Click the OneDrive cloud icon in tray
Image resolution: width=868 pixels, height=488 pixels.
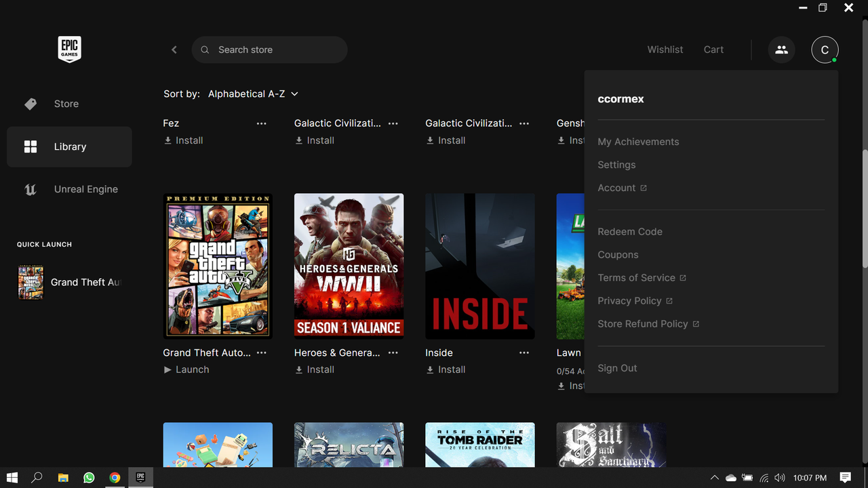pos(731,478)
